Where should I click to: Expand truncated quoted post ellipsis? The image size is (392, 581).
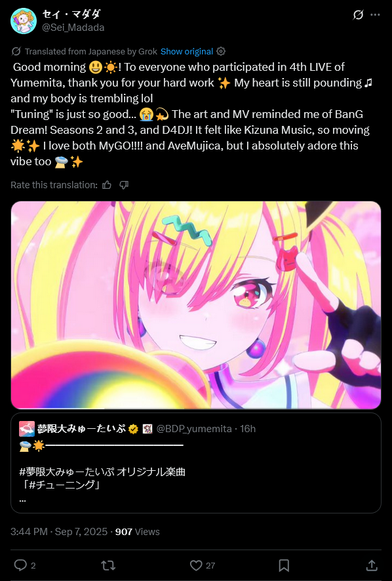click(x=22, y=500)
